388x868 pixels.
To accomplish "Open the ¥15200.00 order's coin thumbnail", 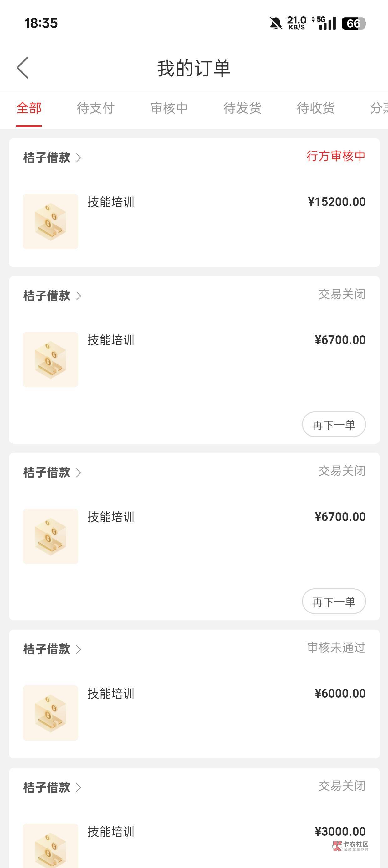I will pyautogui.click(x=50, y=221).
